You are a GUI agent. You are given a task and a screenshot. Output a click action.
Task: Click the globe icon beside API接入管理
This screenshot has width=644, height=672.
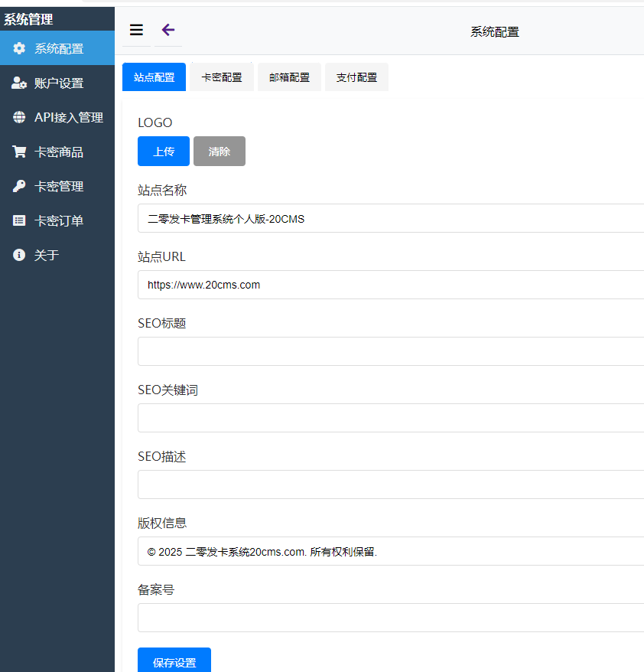pos(19,117)
